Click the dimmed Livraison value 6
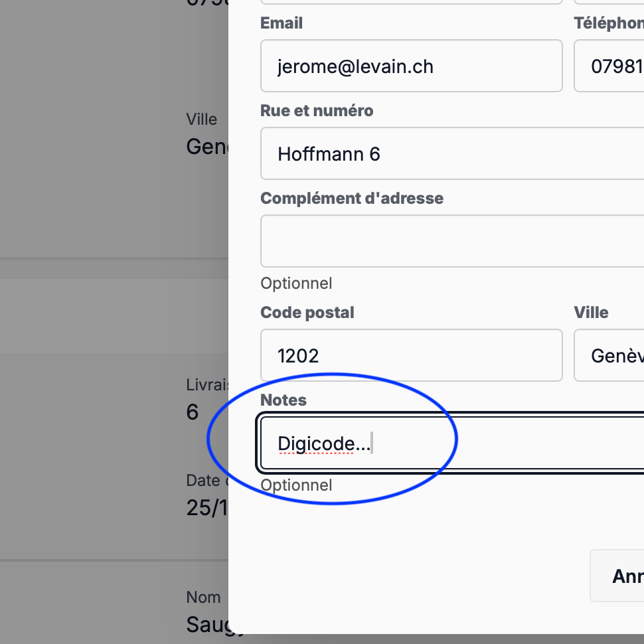This screenshot has height=644, width=644. click(x=193, y=413)
